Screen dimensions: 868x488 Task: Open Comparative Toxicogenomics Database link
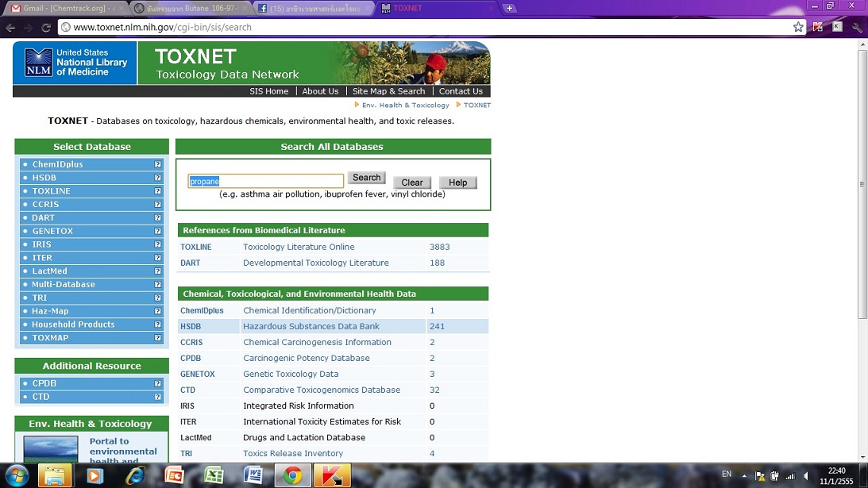click(322, 390)
